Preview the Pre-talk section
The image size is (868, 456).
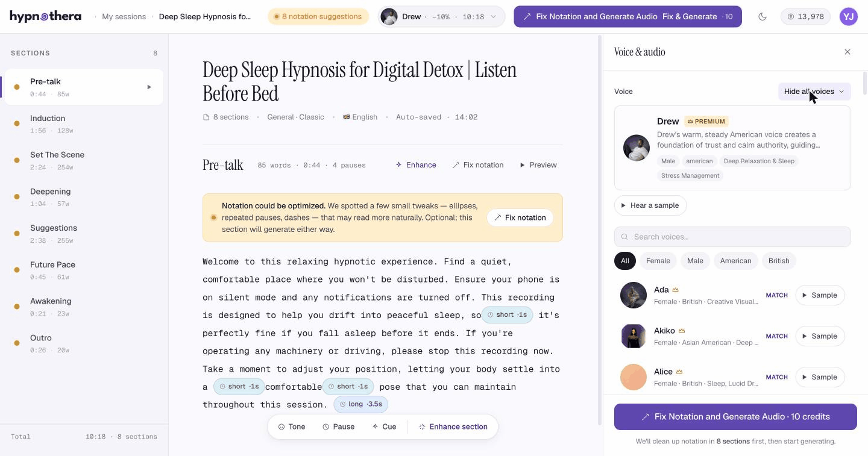point(538,165)
